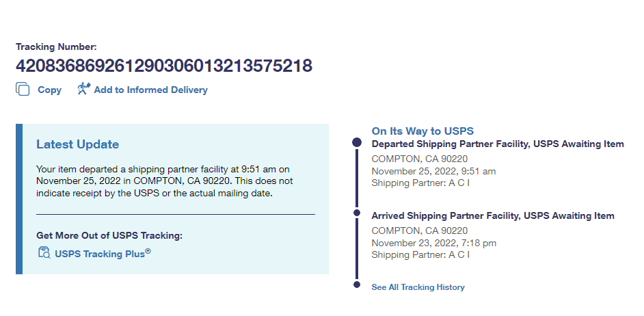Click the On Its Way to USPS heading

[422, 131]
